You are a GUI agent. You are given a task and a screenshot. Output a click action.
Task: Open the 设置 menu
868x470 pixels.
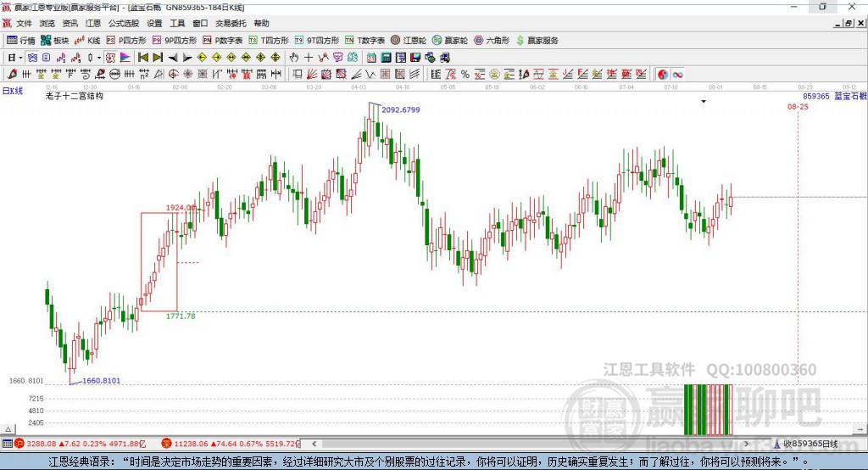154,23
